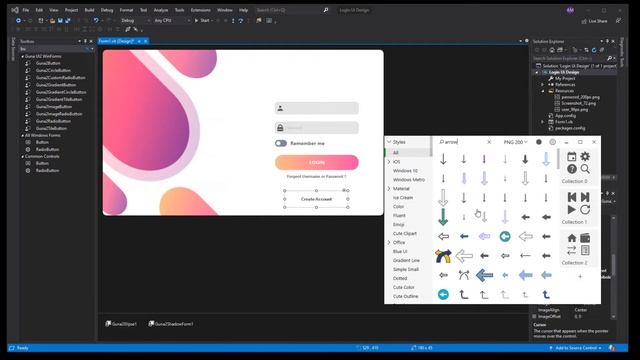Screen dimensions: 640x360
Task: Click the green down arrow icon
Action: [x=443, y=217]
